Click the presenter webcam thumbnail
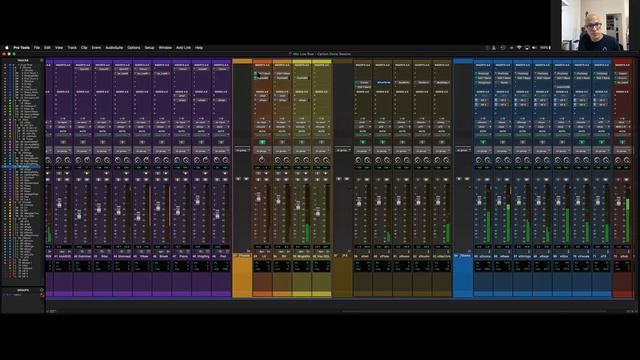 (x=595, y=25)
